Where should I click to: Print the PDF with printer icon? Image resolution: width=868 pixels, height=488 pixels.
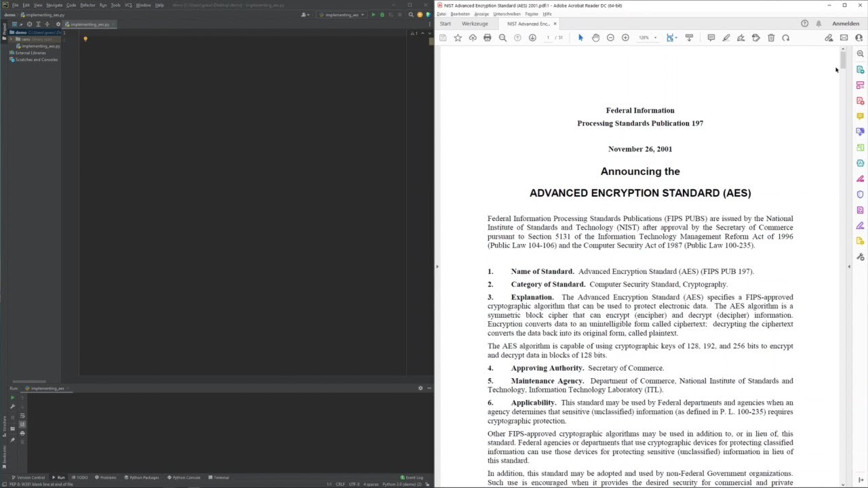(x=487, y=38)
